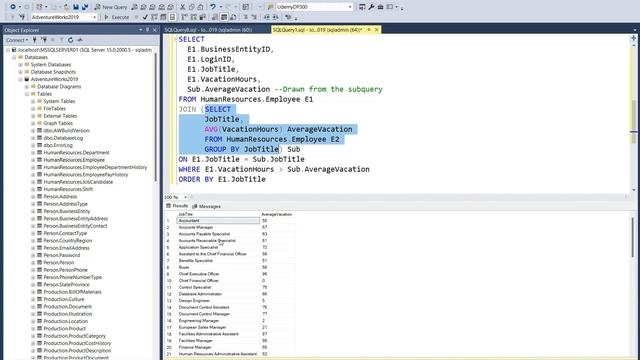Select the Person.Person table
640x360 pixels.
59,262
